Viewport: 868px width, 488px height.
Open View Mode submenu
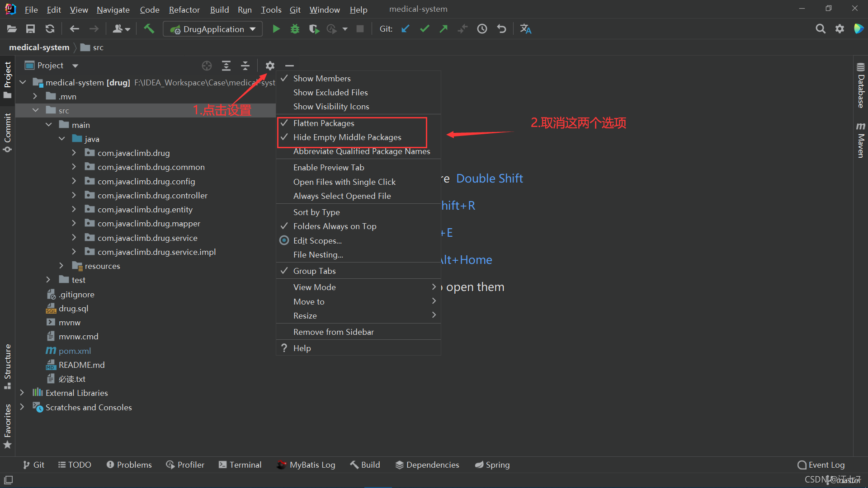(359, 287)
